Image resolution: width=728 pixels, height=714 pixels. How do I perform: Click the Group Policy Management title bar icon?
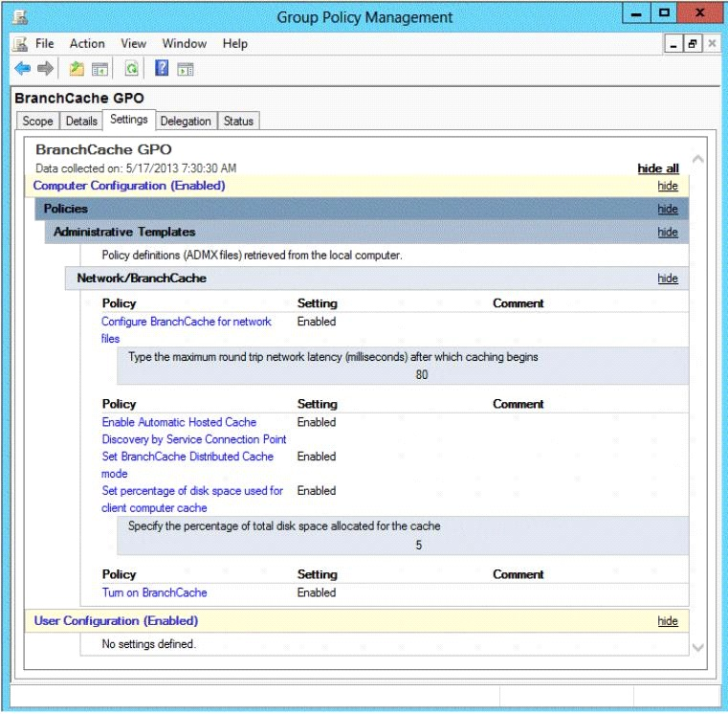coord(20,17)
